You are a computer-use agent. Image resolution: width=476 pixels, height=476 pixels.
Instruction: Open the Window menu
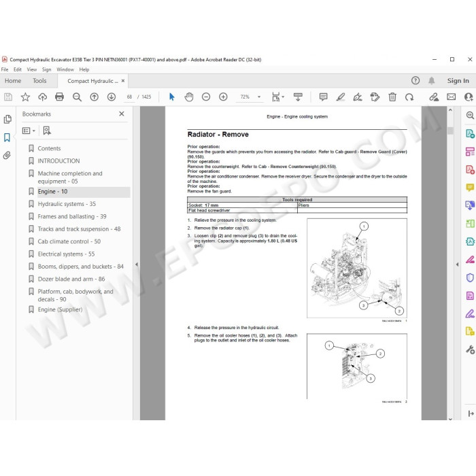(x=65, y=69)
